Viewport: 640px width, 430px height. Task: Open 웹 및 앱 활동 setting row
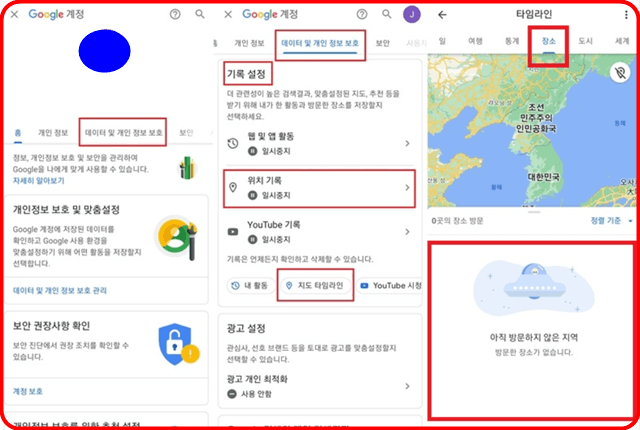pos(320,143)
